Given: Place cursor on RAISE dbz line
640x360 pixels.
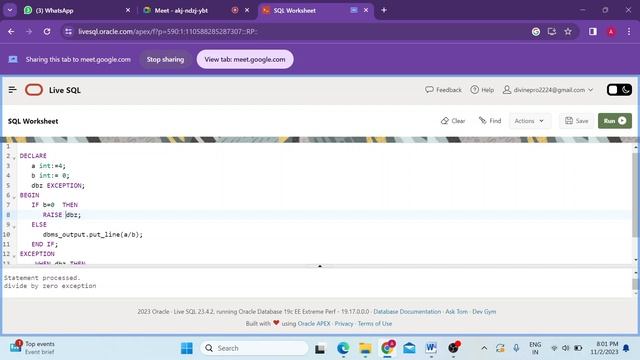Looking at the screenshot, I should pyautogui.click(x=324, y=215).
